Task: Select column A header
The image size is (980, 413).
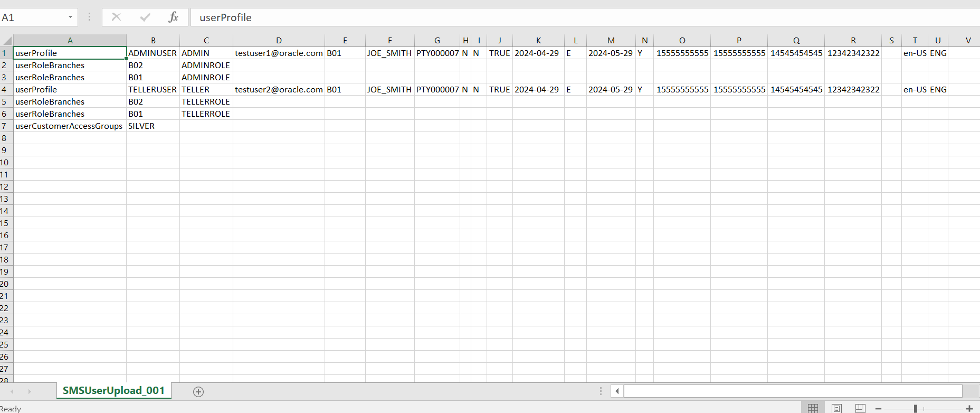Action: (70, 41)
